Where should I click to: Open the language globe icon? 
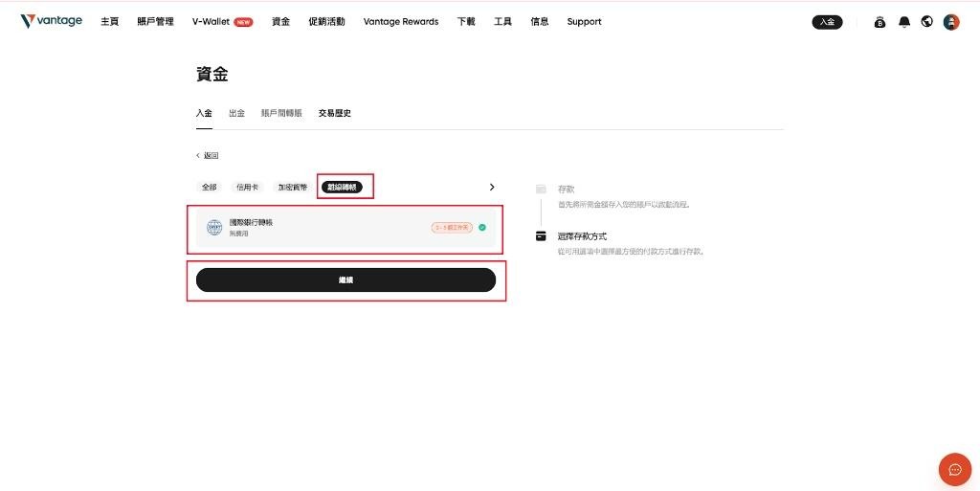click(927, 22)
